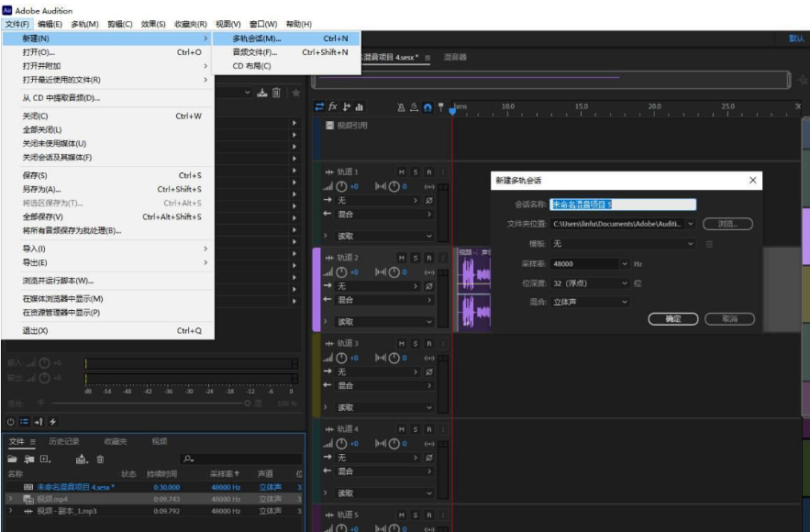Click track 2 polarity reverse icon
The width and height of the screenshot is (810, 532).
(428, 286)
